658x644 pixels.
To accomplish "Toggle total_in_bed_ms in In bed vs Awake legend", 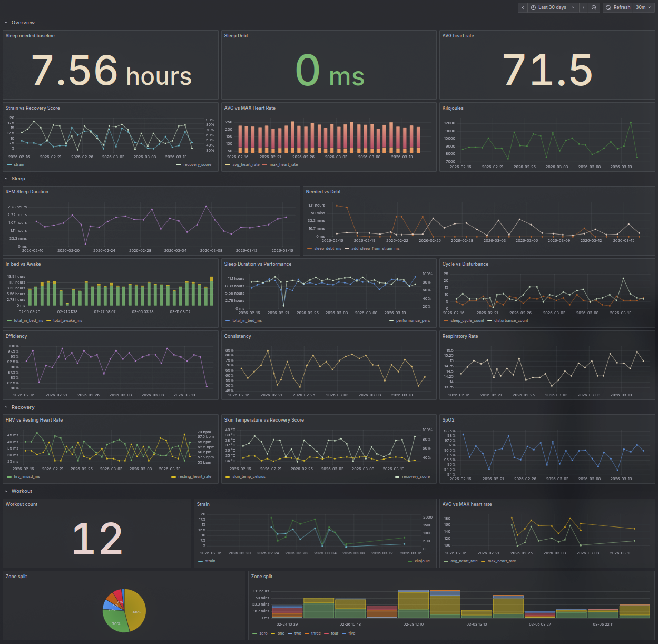I will 25,321.
